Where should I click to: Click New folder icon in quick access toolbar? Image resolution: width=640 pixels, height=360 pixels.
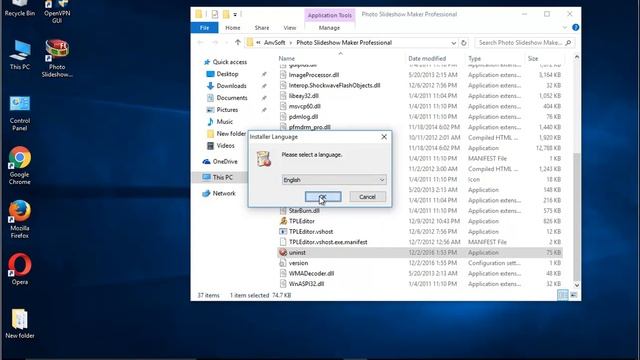(226, 14)
